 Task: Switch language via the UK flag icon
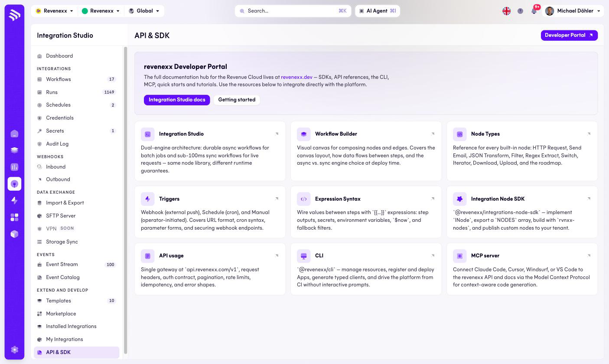506,11
